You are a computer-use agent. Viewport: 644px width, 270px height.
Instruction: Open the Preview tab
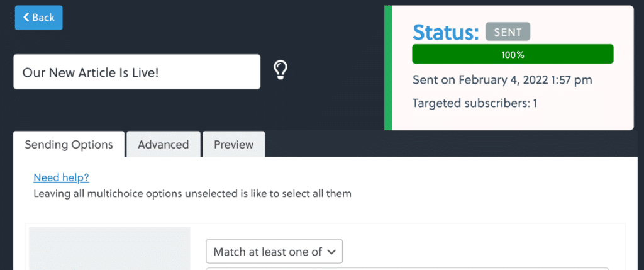233,144
